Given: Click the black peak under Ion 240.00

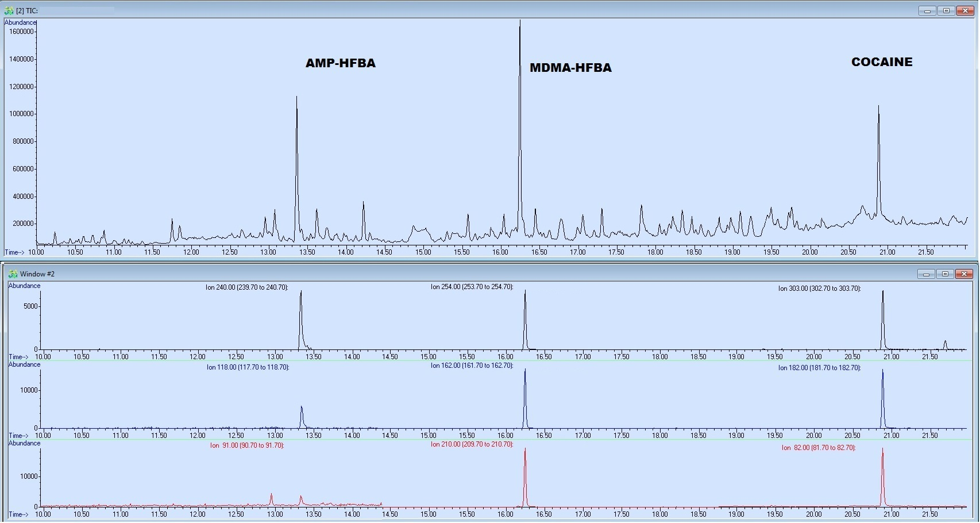Looking at the screenshot, I should point(301,320).
